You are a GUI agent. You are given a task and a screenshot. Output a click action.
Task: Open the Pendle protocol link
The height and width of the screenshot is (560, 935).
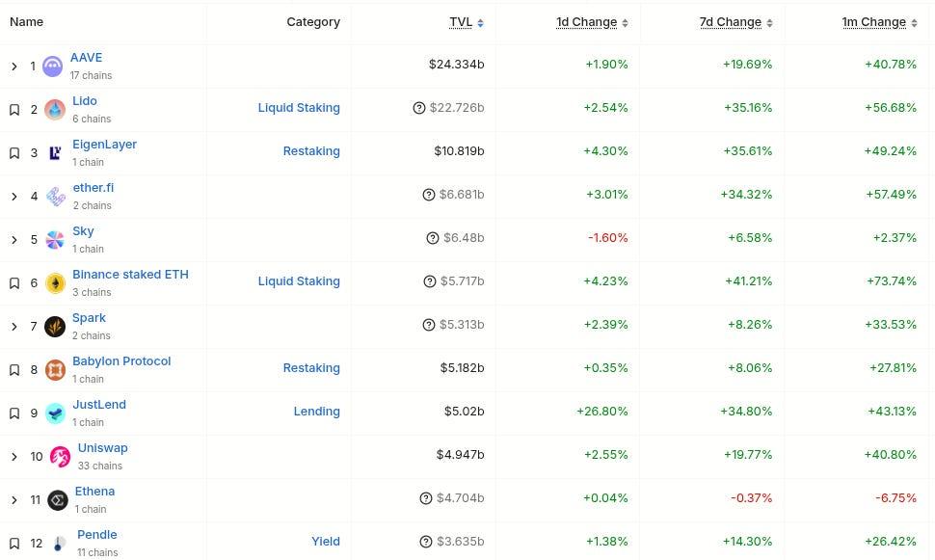coord(96,534)
